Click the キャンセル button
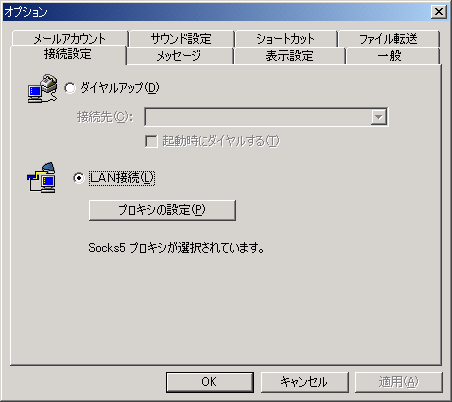This screenshot has height=402, width=452. click(304, 382)
